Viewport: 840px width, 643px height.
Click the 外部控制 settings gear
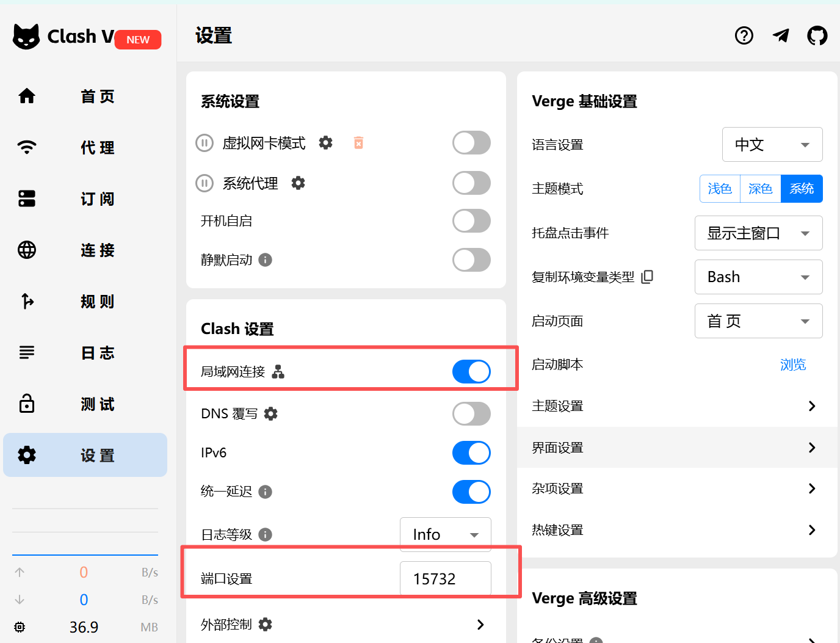click(265, 624)
